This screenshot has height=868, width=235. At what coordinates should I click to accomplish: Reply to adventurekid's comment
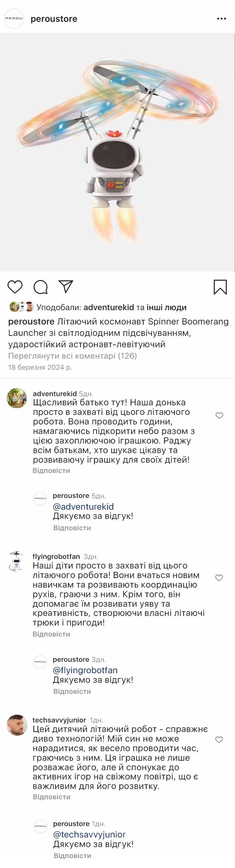[51, 470]
